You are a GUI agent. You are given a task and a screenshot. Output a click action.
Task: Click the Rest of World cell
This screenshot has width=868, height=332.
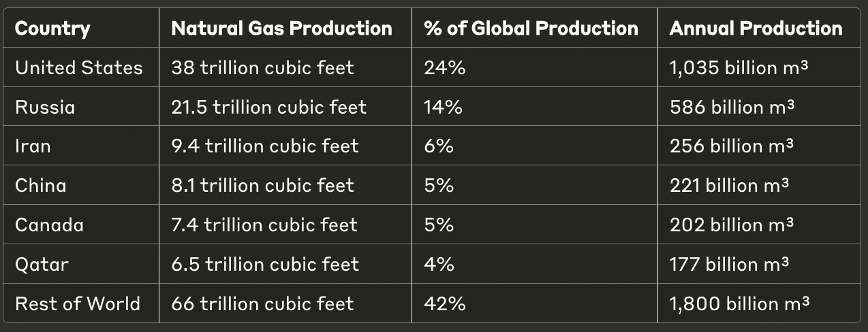pos(78,303)
